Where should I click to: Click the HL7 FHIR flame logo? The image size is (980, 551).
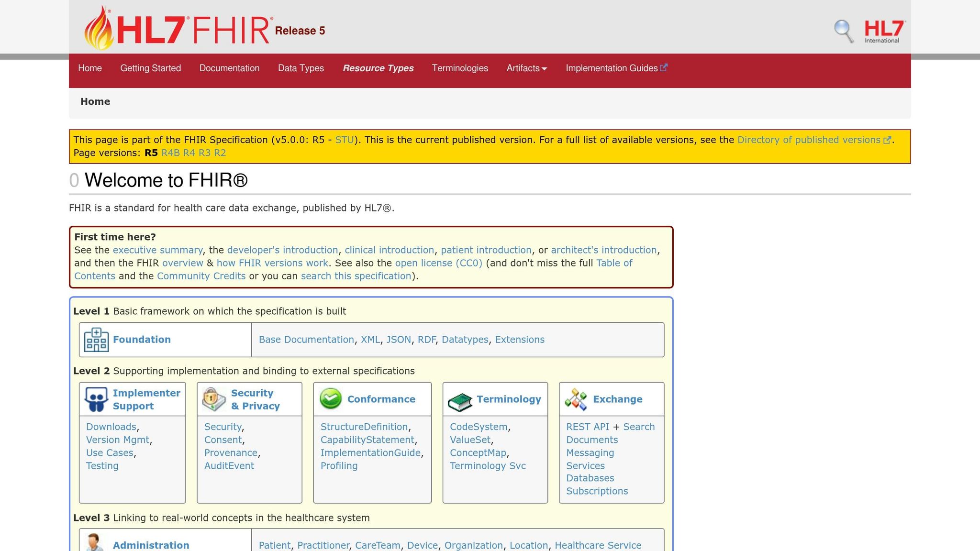pyautogui.click(x=100, y=26)
